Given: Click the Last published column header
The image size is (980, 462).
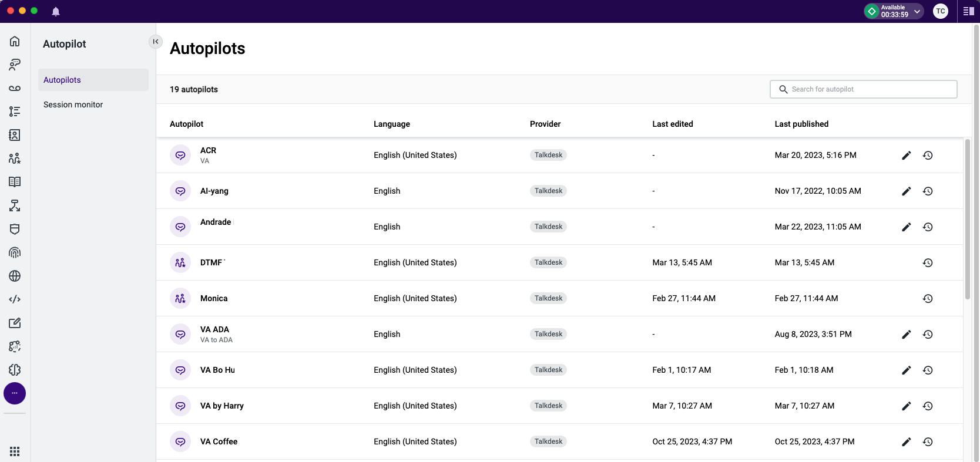Looking at the screenshot, I should 801,124.
